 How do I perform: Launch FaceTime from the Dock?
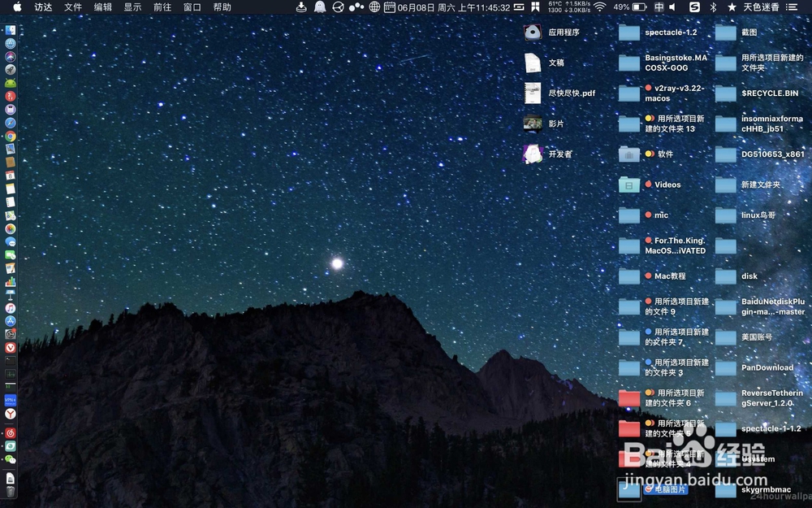click(11, 255)
